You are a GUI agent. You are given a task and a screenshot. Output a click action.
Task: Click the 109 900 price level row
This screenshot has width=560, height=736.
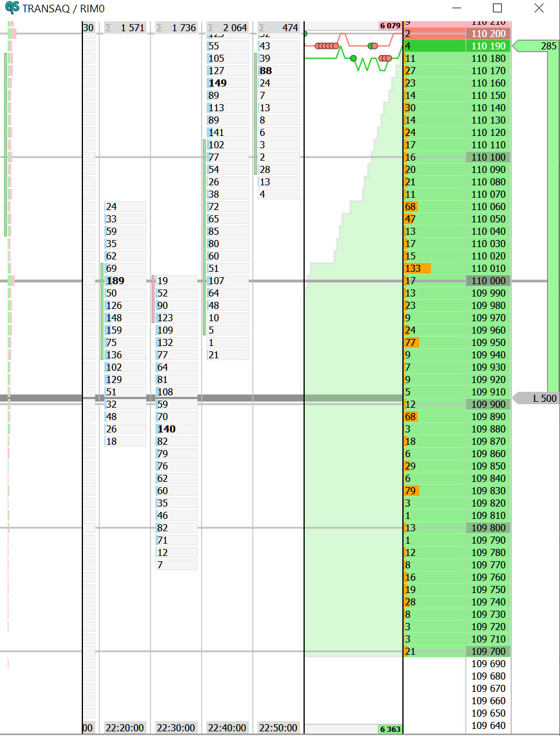tap(488, 404)
